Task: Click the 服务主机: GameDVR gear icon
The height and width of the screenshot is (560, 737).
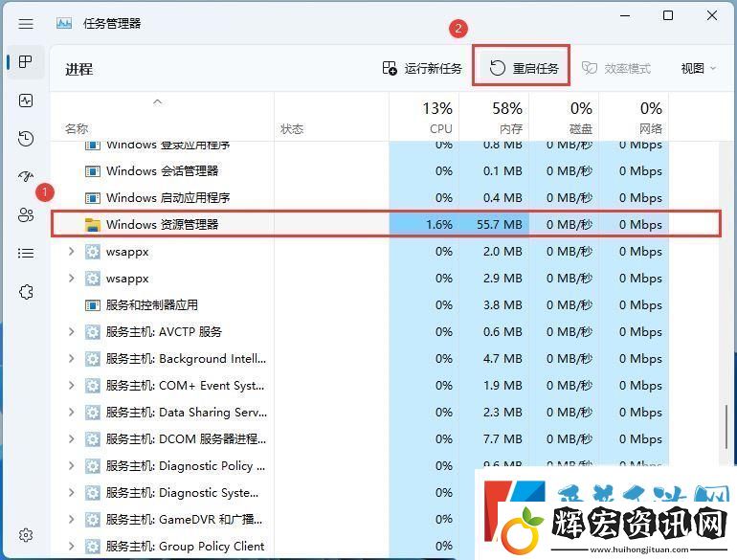Action: (x=93, y=520)
